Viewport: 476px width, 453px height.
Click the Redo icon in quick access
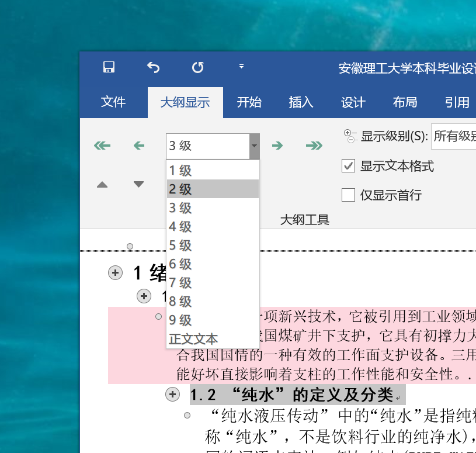pos(198,68)
